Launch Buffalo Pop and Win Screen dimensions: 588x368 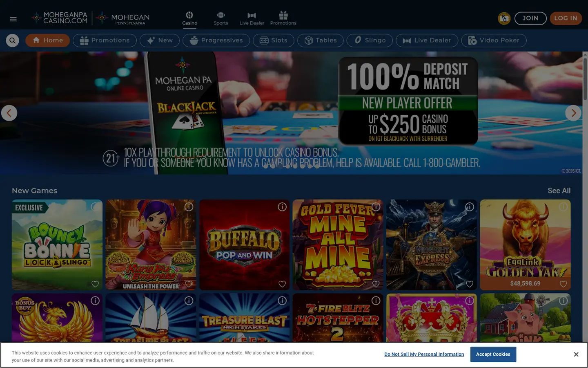pos(244,245)
